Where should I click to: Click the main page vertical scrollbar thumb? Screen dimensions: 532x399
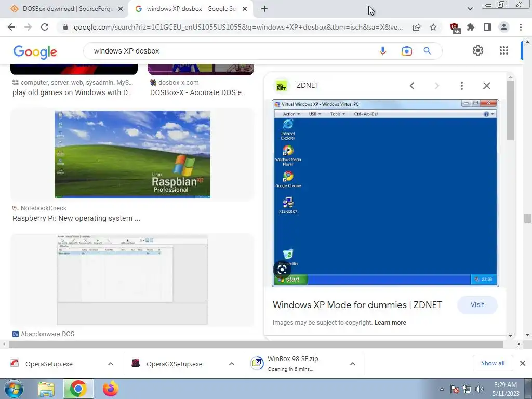[x=527, y=219]
